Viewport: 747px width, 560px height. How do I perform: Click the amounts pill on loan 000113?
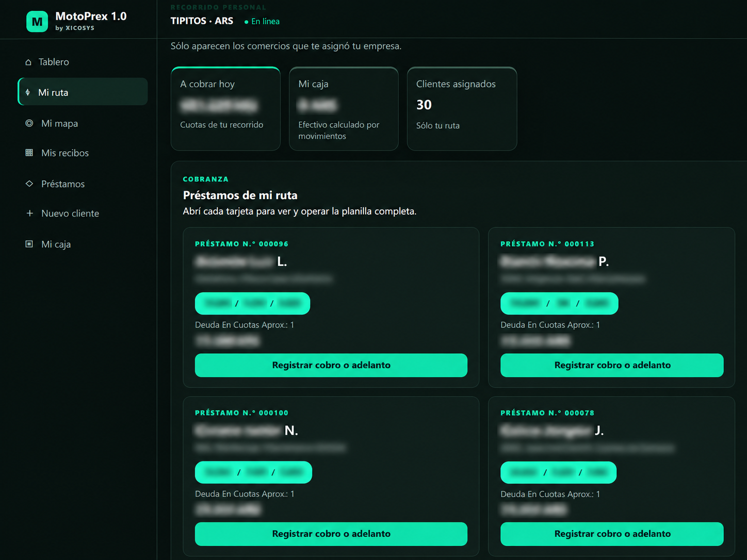(559, 303)
